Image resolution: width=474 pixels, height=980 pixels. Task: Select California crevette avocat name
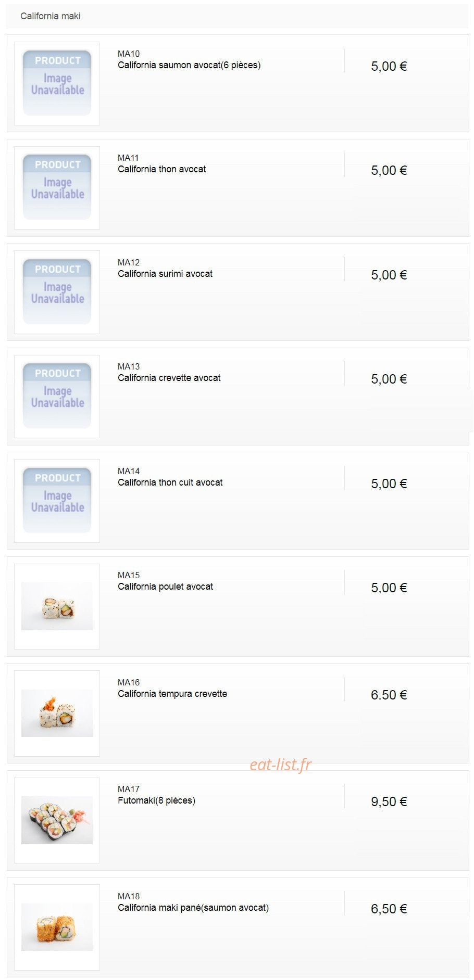(x=169, y=378)
